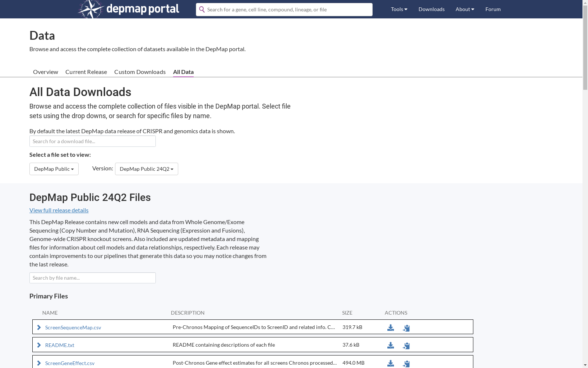Open the ScreenGeneEffect.csv file link
Viewport: 588px width, 368px height.
[70, 363]
